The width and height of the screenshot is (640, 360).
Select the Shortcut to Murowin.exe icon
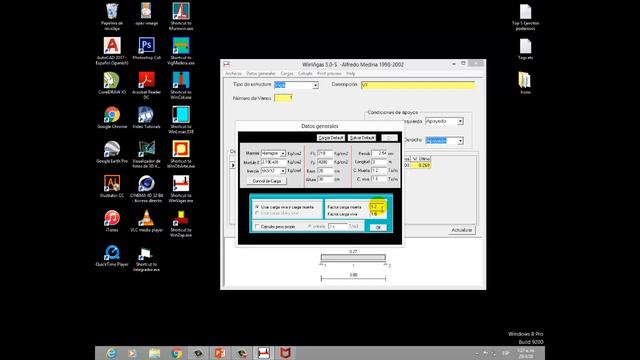coord(181,16)
